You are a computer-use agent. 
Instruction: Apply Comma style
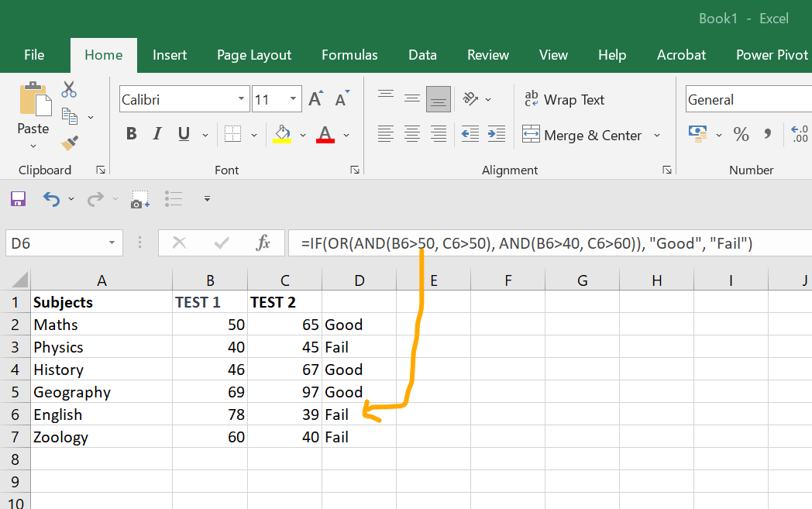[768, 134]
